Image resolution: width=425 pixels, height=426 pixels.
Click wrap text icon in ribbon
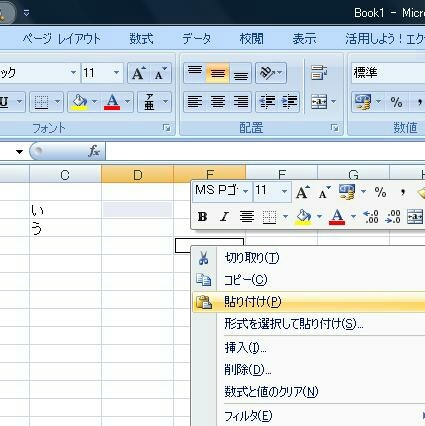pyautogui.click(x=319, y=73)
